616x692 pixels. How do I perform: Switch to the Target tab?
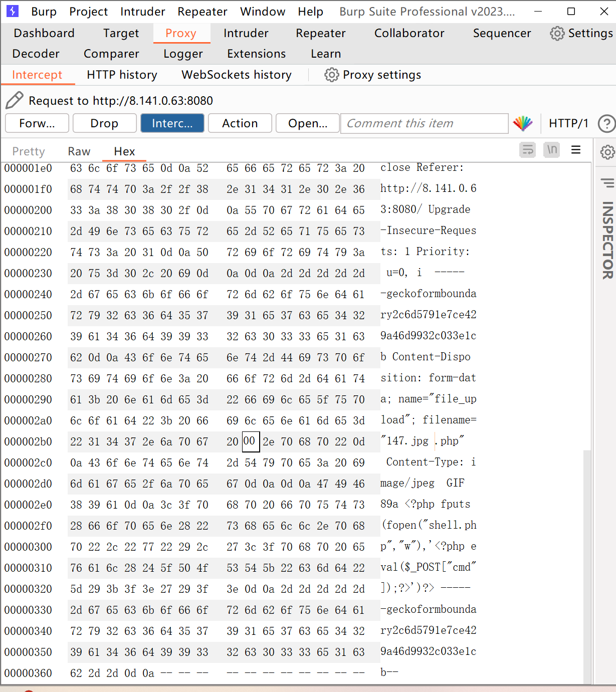pyautogui.click(x=121, y=33)
